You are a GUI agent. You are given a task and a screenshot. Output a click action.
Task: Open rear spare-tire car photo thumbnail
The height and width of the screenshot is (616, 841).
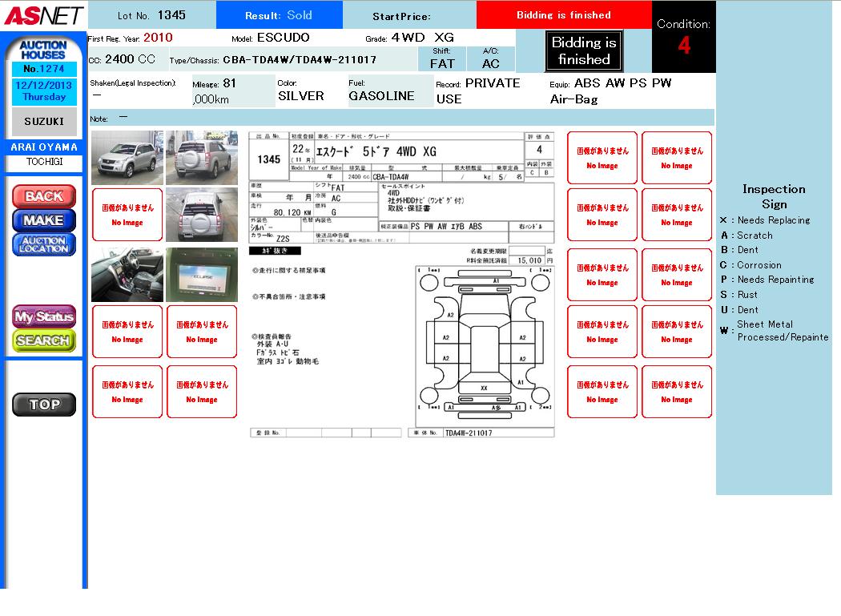pyautogui.click(x=202, y=158)
